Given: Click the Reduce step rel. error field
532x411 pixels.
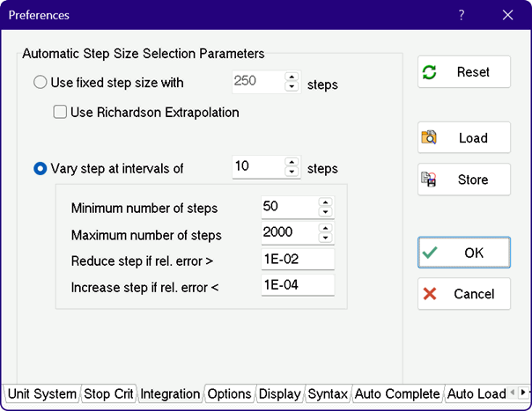Looking at the screenshot, I should click(x=297, y=260).
